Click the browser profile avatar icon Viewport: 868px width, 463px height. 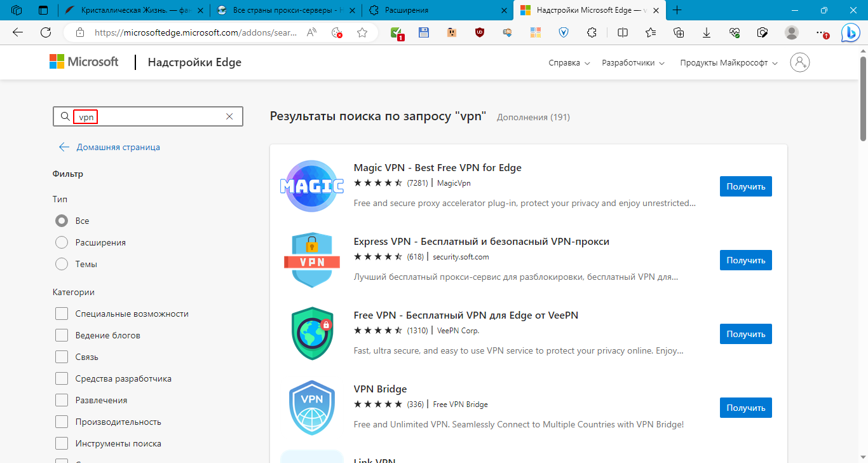pyautogui.click(x=791, y=32)
